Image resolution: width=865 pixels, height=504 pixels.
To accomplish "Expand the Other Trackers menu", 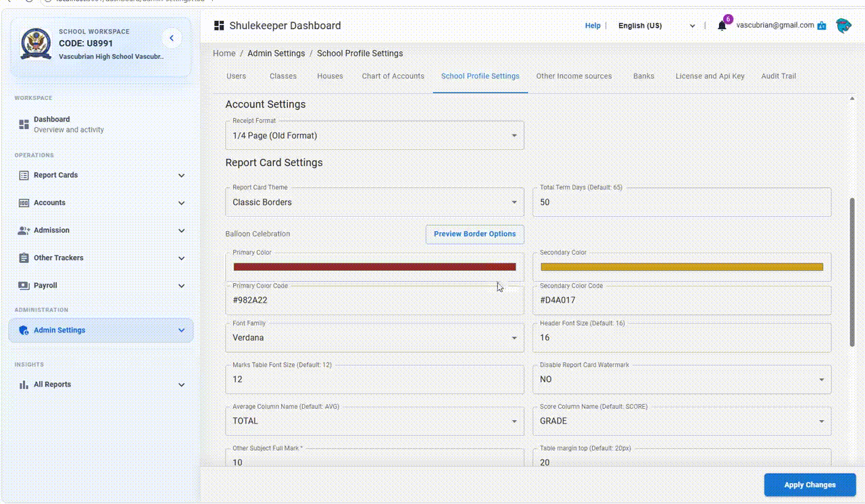I will [181, 258].
